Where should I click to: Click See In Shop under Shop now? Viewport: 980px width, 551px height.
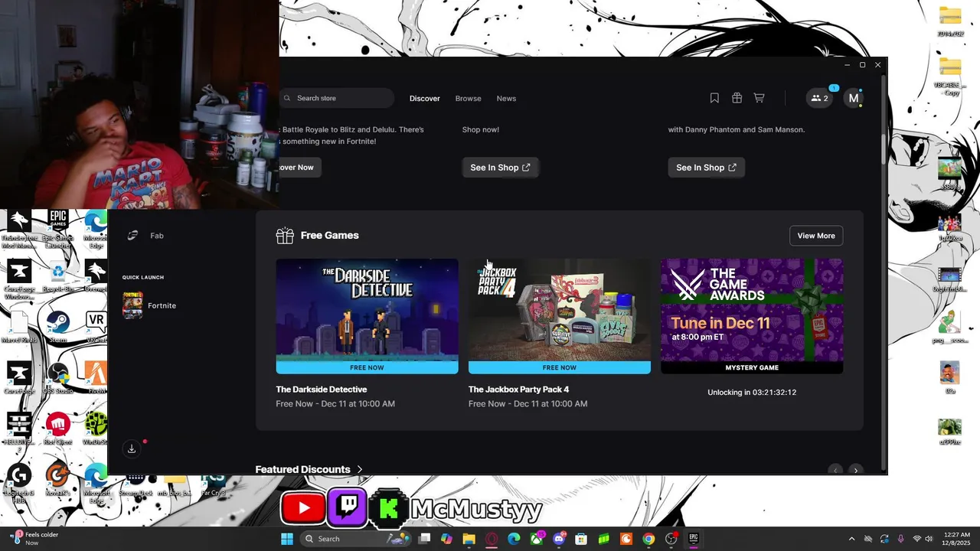pyautogui.click(x=500, y=168)
